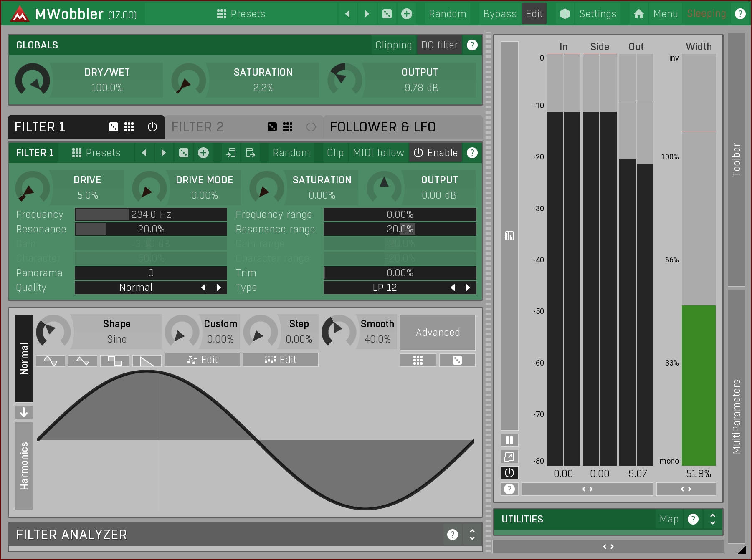Enable Filter 2 power button
The width and height of the screenshot is (752, 560).
311,127
